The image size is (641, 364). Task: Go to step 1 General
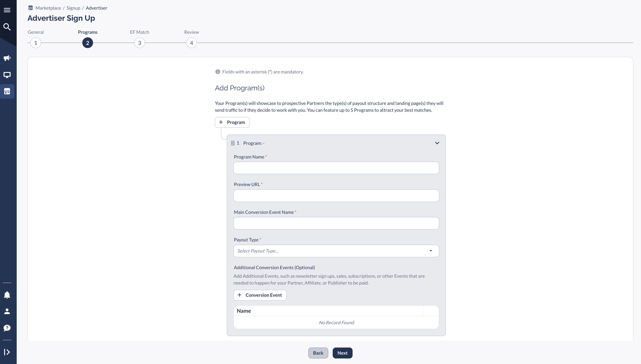[x=36, y=43]
